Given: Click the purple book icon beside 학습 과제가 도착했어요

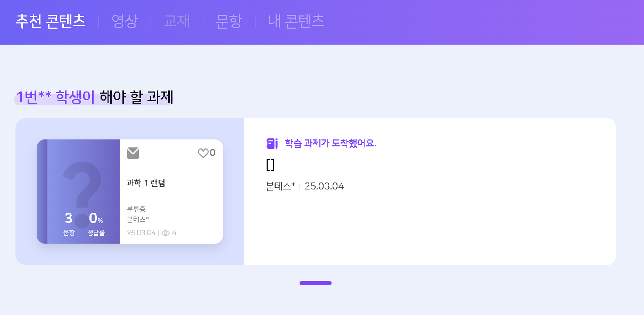Looking at the screenshot, I should click(x=272, y=143).
